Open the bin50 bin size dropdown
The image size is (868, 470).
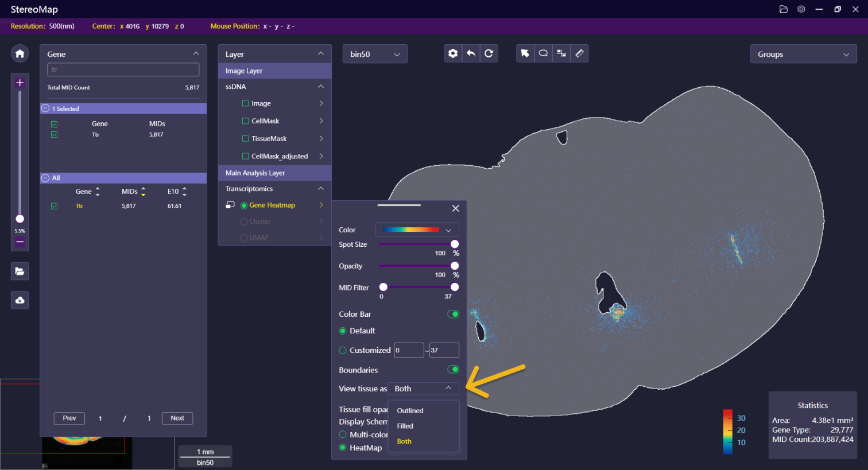(x=375, y=54)
